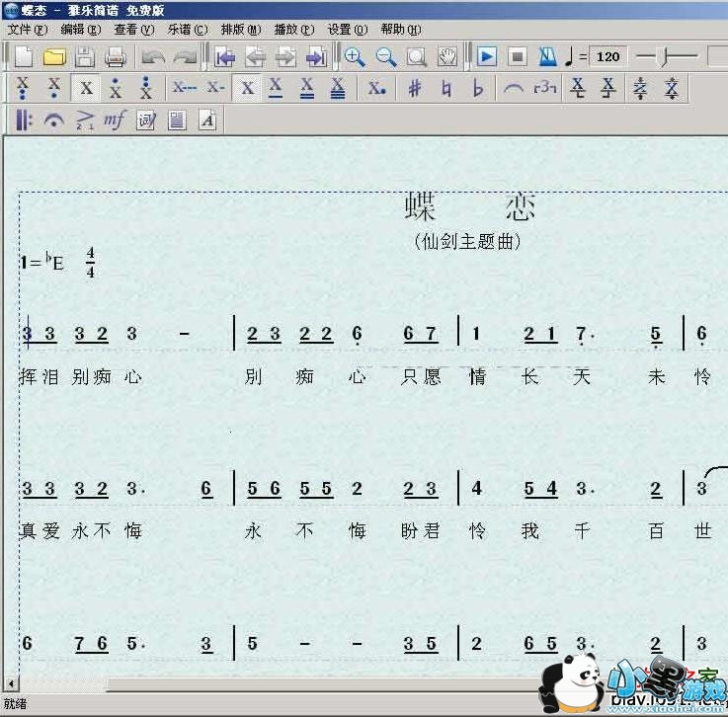Open the 排版 menu
This screenshot has width=728, height=717.
[241, 30]
